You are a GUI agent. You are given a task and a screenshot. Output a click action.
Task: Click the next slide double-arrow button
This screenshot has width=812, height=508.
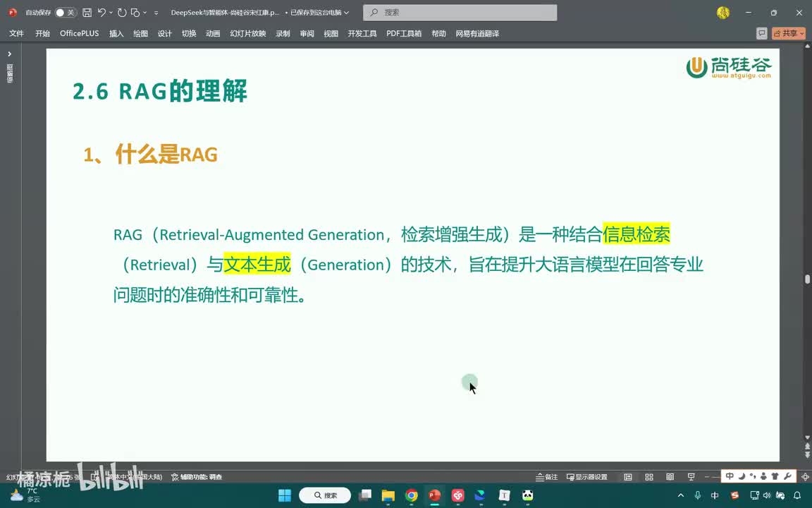point(807,455)
